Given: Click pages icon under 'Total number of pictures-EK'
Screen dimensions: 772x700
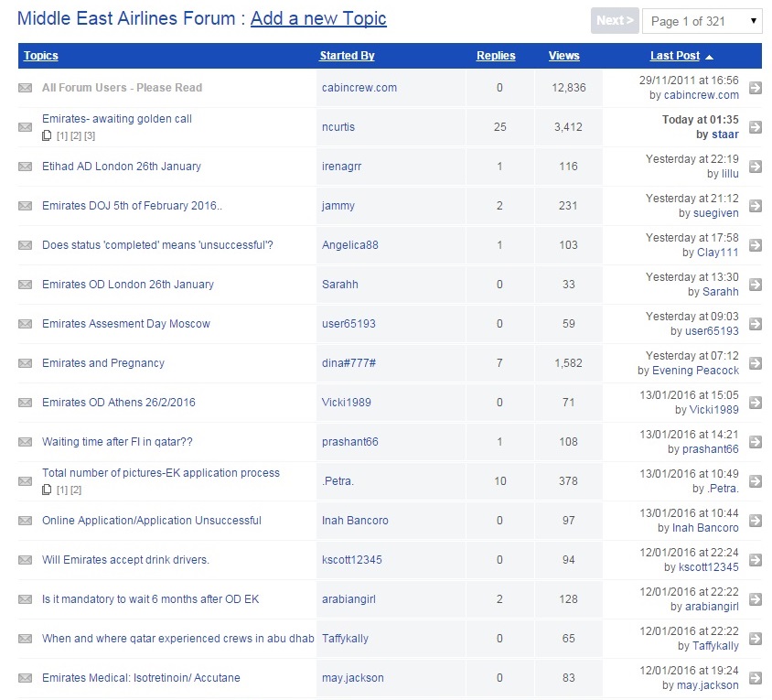Looking at the screenshot, I should (47, 490).
